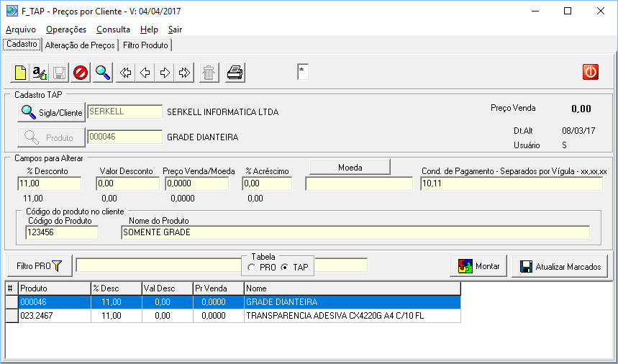Click row marker box for 000046
The image size is (618, 364).
coord(12,302)
